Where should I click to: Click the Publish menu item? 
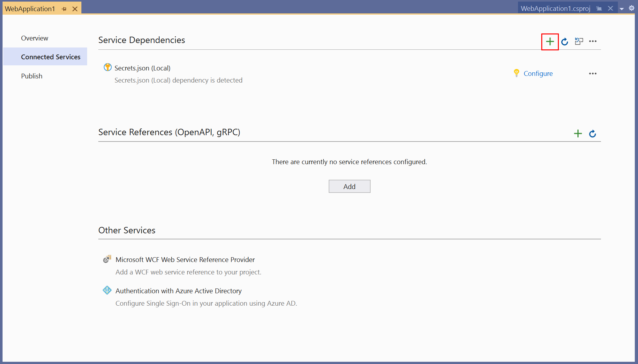(x=31, y=76)
